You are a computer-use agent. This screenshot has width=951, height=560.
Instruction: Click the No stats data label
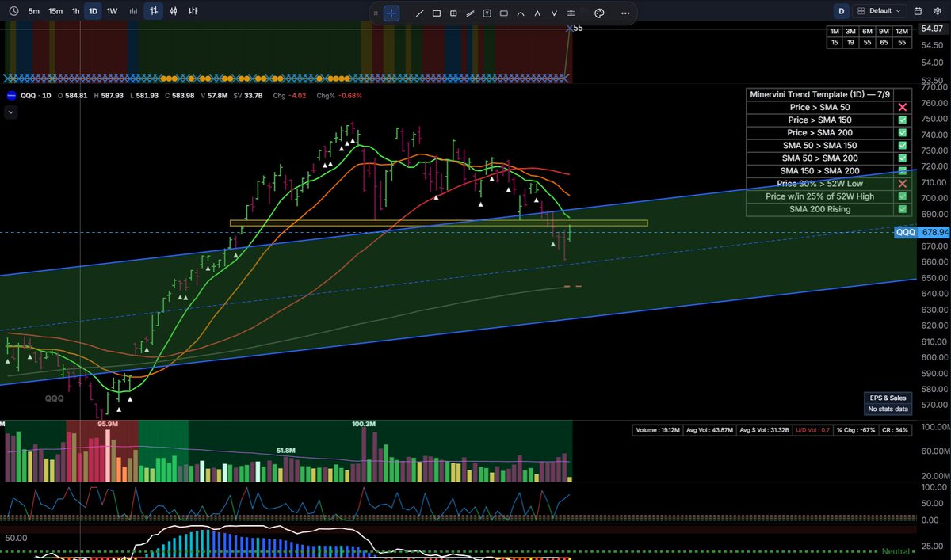click(888, 409)
